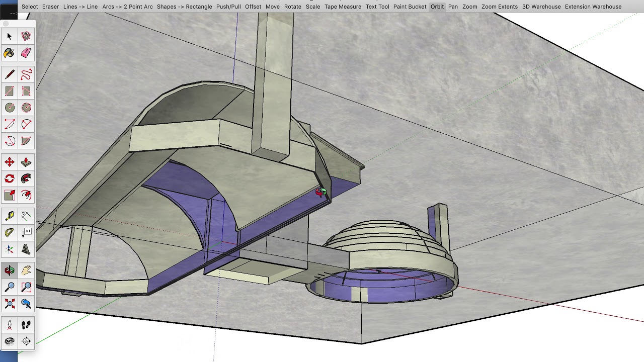Click the Axes tool icon
The width and height of the screenshot is (644, 362).
[10, 249]
